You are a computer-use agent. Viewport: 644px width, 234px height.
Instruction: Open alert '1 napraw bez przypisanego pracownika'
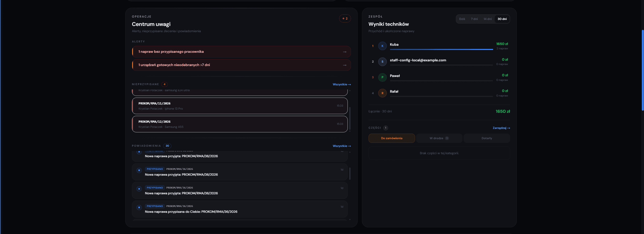tap(241, 52)
